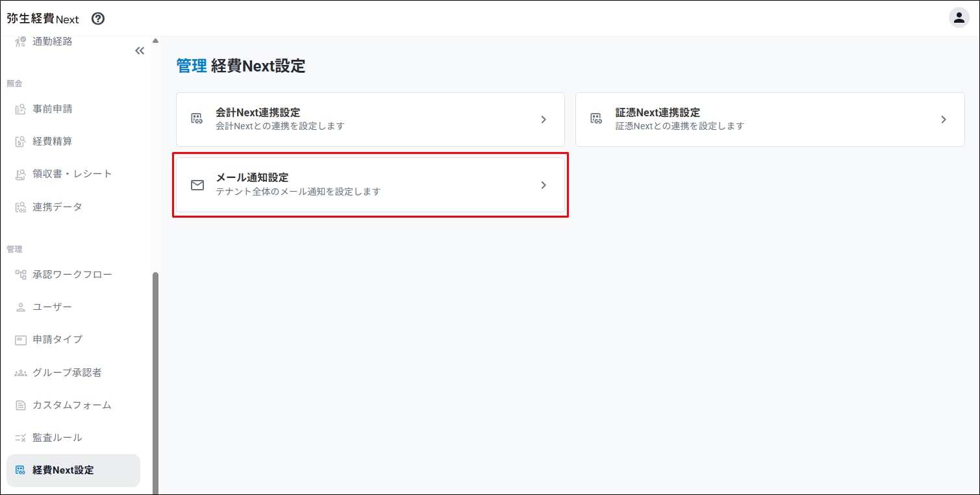Expand 証憑Next連携設定 chevron arrow

[x=944, y=120]
